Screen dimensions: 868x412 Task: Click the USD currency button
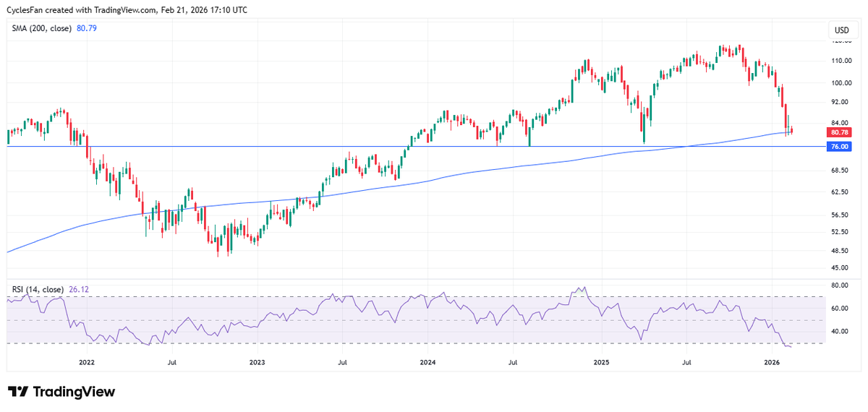(x=841, y=30)
